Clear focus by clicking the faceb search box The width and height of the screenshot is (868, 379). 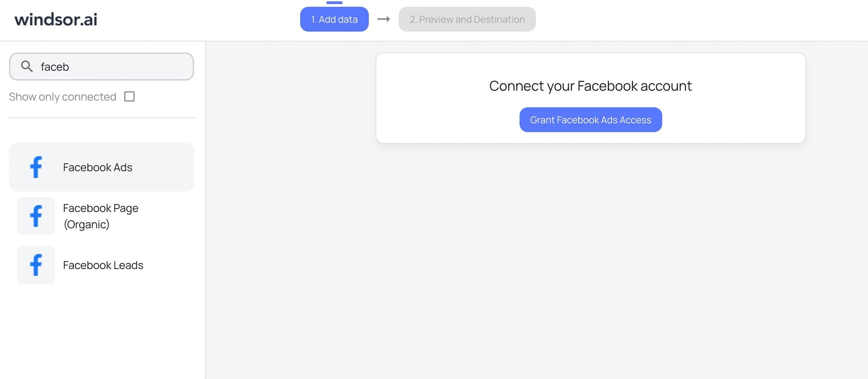click(x=101, y=66)
